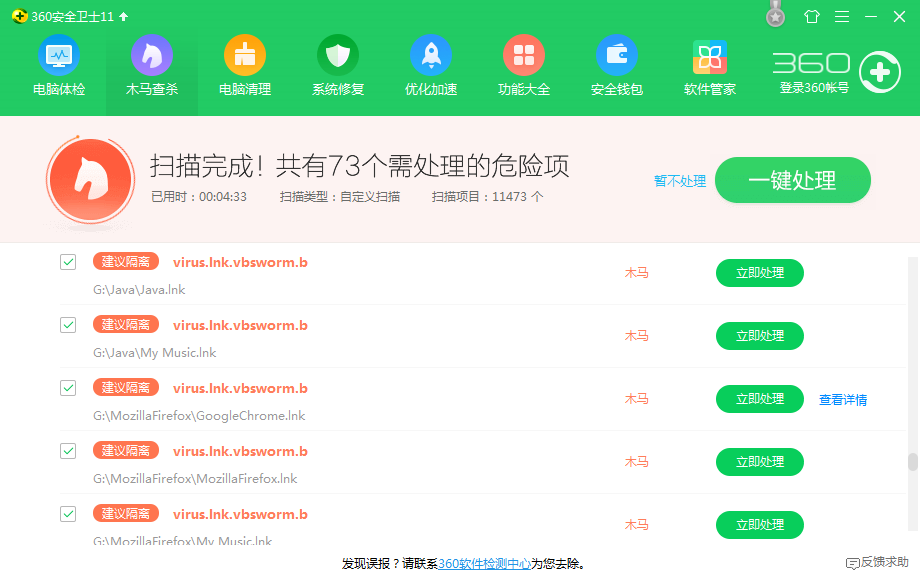Open 查看详情 for GoogleChrome.lnk

(843, 399)
